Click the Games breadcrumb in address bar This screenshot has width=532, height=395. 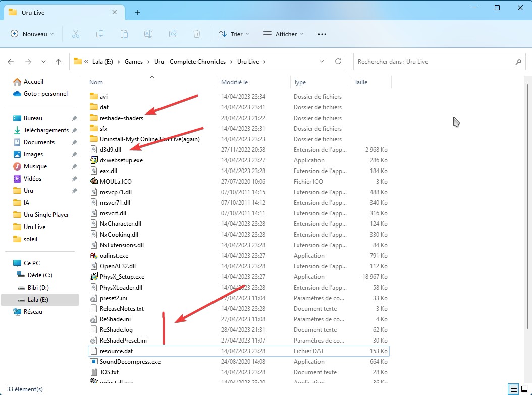[x=134, y=62]
